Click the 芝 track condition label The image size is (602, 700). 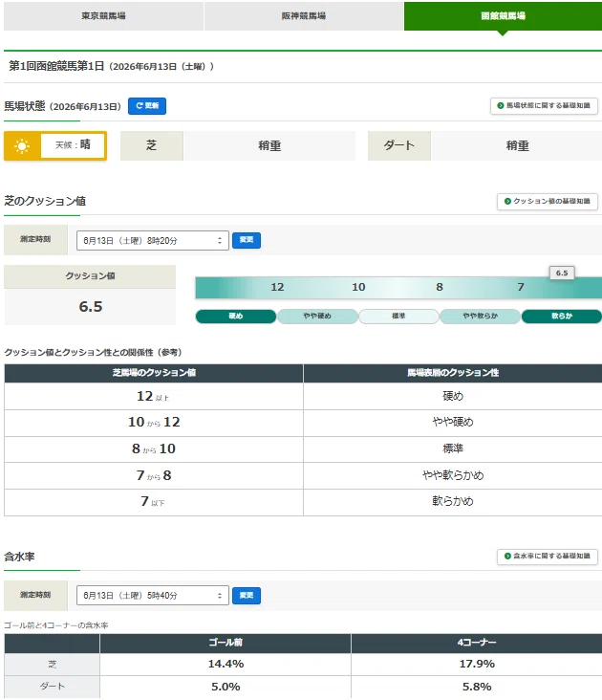point(152,146)
